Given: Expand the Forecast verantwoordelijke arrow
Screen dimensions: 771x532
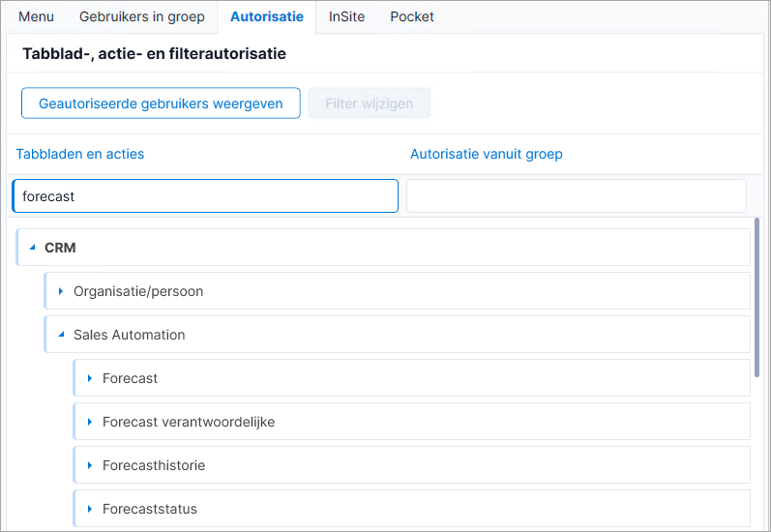Looking at the screenshot, I should coord(90,422).
